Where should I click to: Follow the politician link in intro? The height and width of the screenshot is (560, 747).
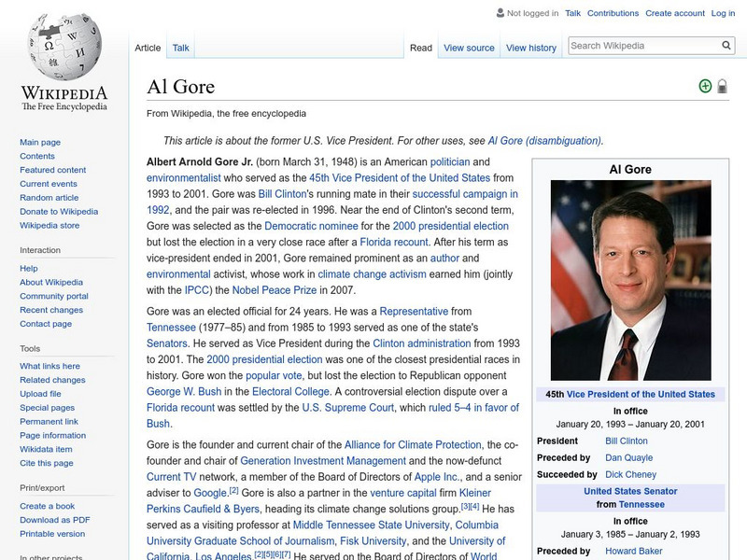[x=450, y=161]
